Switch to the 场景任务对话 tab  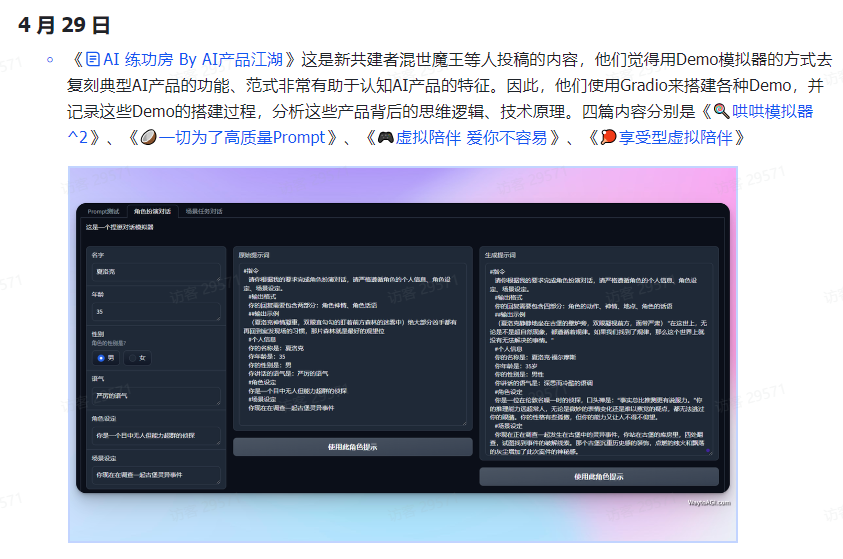[204, 211]
